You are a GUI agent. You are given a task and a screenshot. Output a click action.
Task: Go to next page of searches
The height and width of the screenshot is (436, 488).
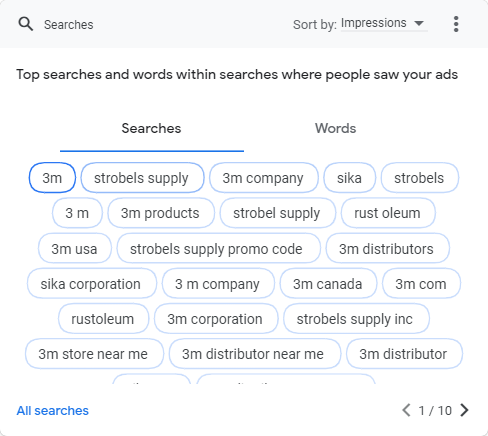pos(464,410)
